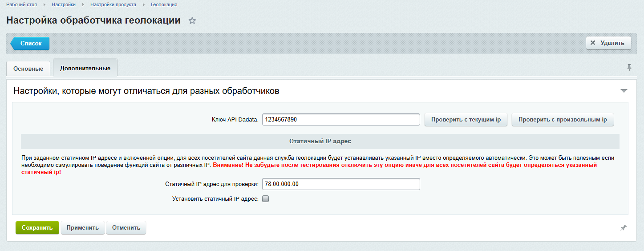Click the Удалить button with X icon
The height and width of the screenshot is (251, 644).
click(x=608, y=43)
